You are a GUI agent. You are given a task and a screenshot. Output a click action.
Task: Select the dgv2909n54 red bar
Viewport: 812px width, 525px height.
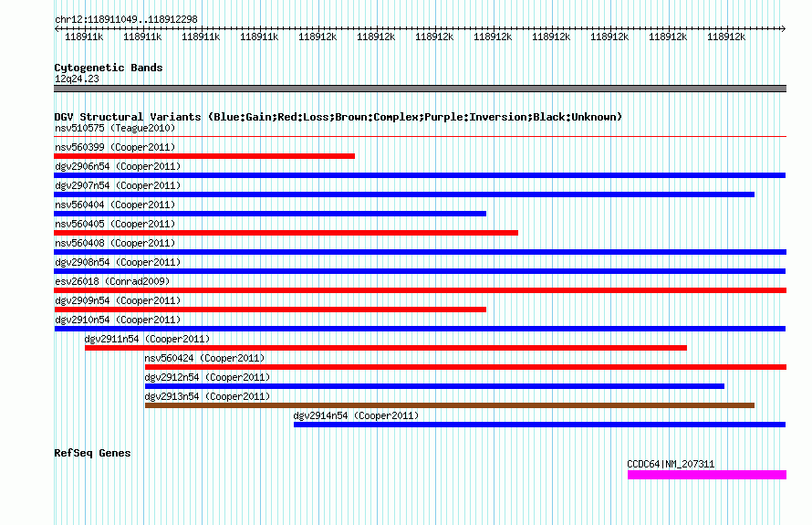[270, 310]
